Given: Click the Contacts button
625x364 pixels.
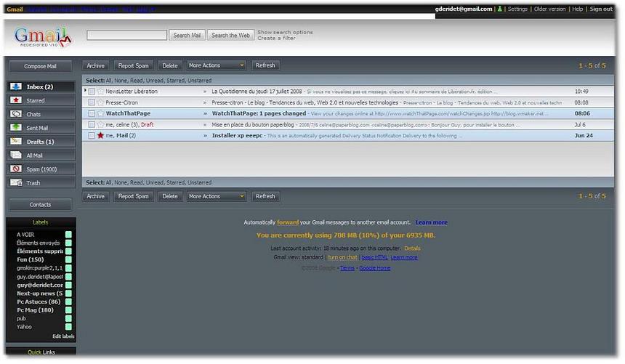Looking at the screenshot, I should 40,205.
